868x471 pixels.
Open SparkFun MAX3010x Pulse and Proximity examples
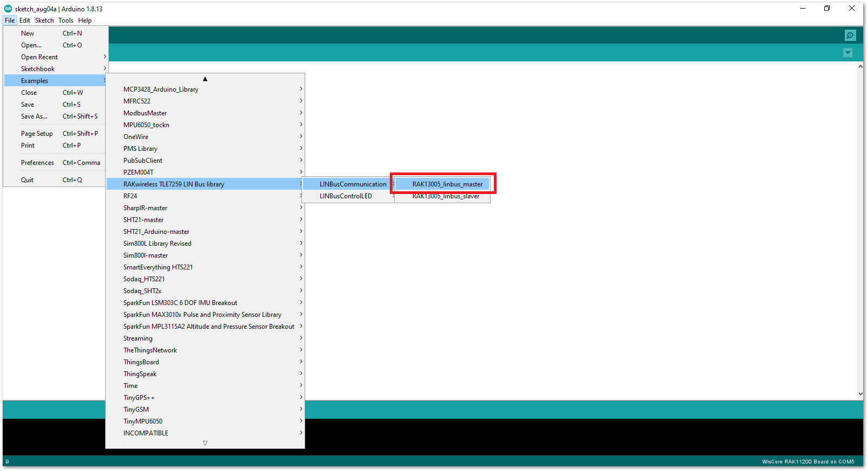click(205, 315)
